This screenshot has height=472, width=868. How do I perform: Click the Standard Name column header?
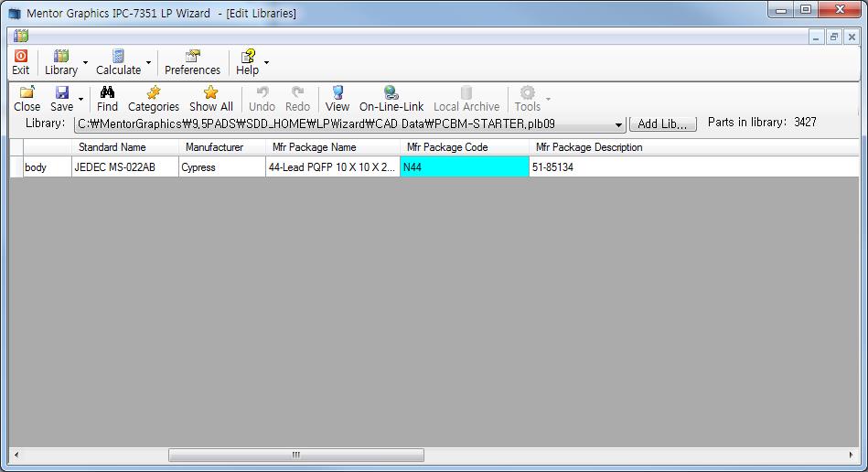[x=125, y=147]
